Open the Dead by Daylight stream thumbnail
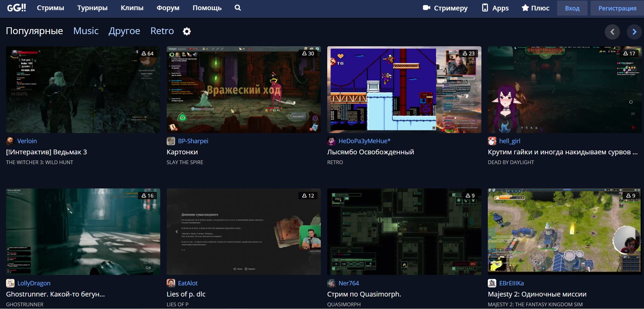This screenshot has height=309, width=644. [565, 89]
